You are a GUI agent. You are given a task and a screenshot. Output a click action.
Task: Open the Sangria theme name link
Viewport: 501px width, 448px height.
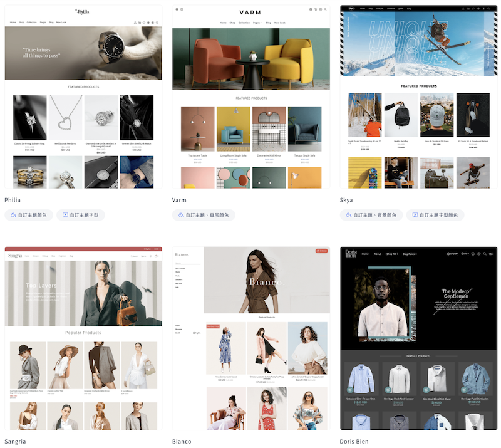coord(15,441)
